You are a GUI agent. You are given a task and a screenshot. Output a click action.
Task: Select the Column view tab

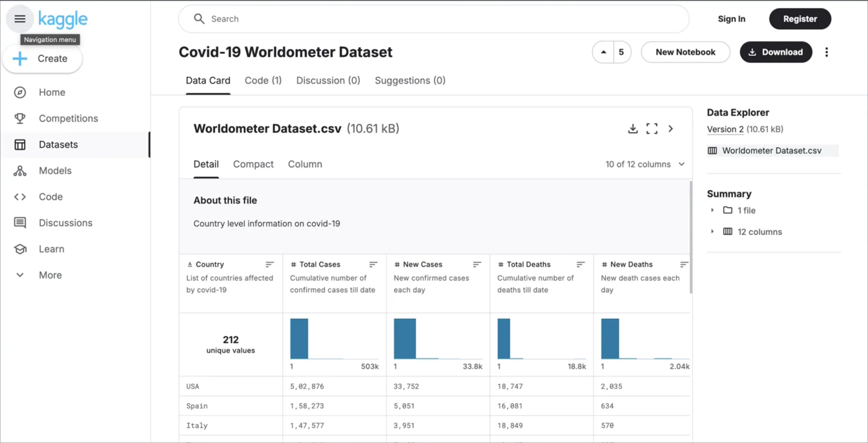(305, 164)
